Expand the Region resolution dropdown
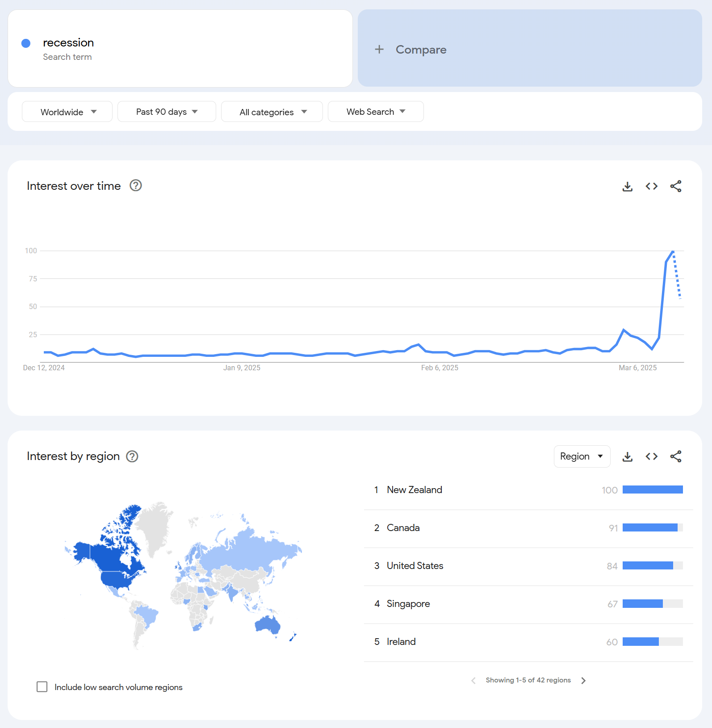Screen dimensions: 712x728 (x=582, y=456)
